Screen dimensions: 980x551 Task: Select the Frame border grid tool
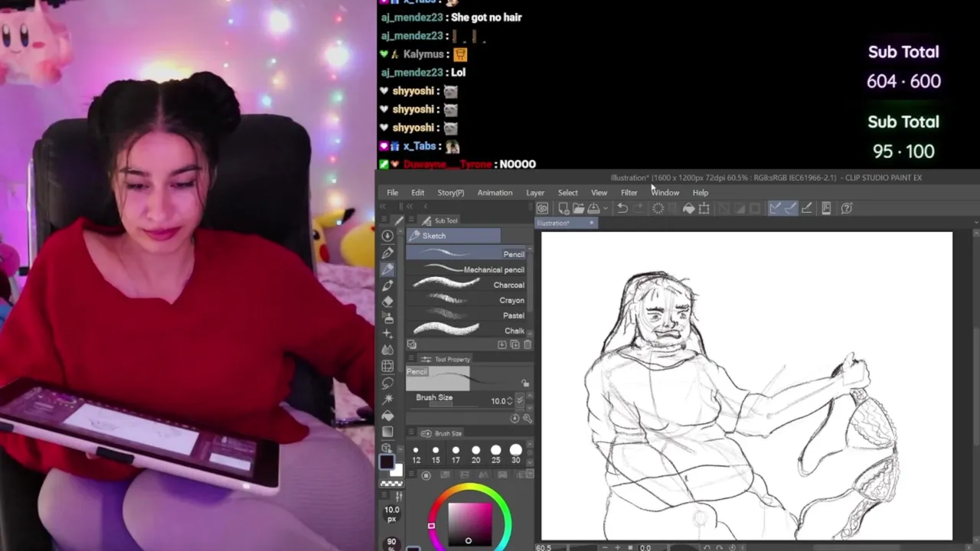387,366
